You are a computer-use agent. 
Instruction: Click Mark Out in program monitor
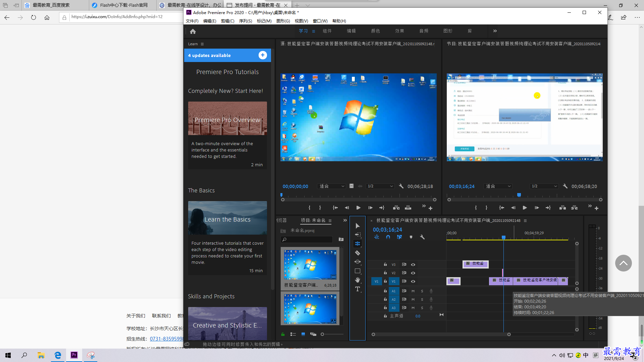[486, 208]
